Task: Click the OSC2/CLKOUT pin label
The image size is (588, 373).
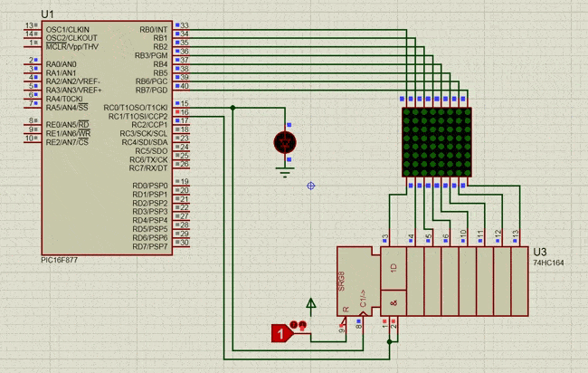Action: [x=71, y=38]
